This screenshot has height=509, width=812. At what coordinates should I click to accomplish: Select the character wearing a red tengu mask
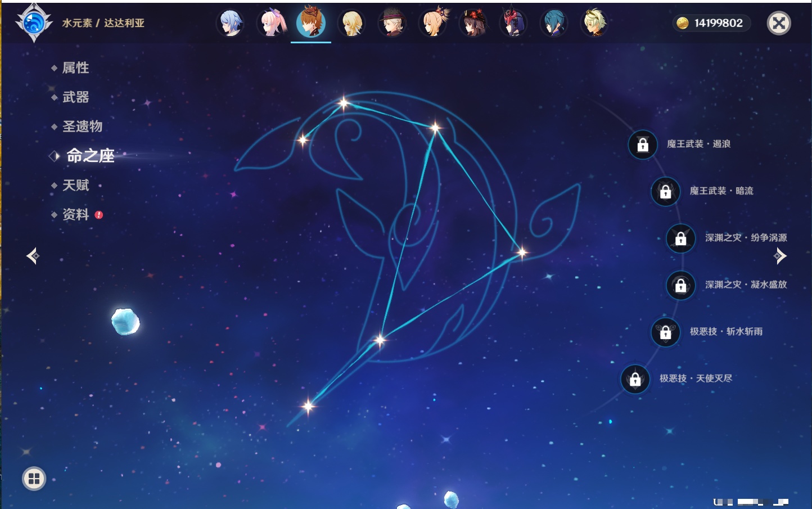[x=513, y=23]
